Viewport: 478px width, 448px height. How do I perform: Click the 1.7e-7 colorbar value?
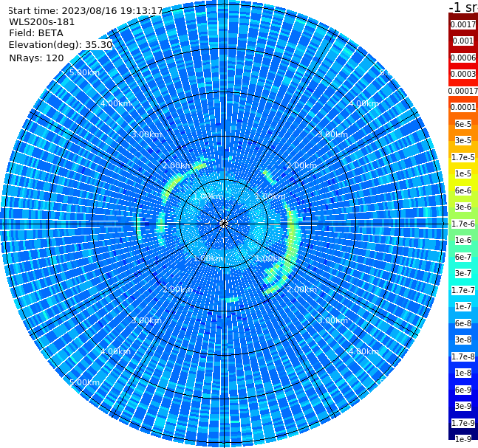tap(463, 290)
